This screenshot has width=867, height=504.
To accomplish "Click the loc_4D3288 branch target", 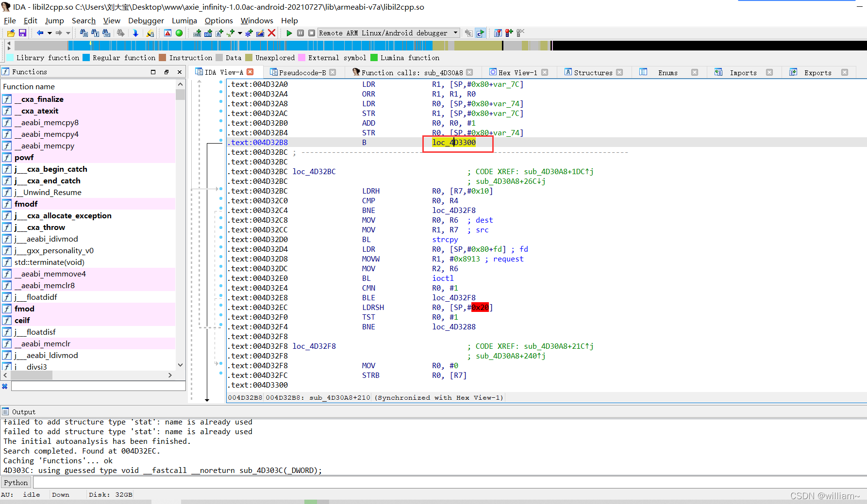I will pyautogui.click(x=454, y=327).
